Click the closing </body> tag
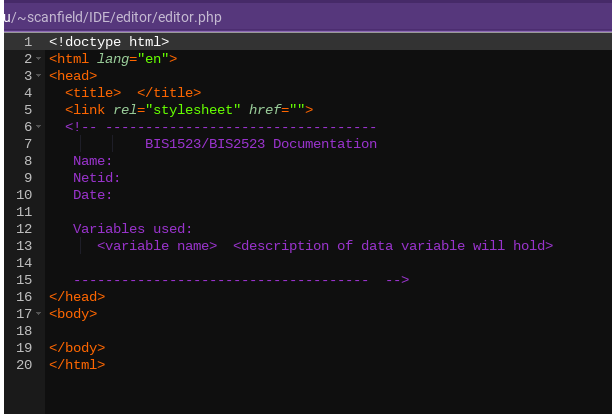Image resolution: width=614 pixels, height=416 pixels. pos(77,348)
